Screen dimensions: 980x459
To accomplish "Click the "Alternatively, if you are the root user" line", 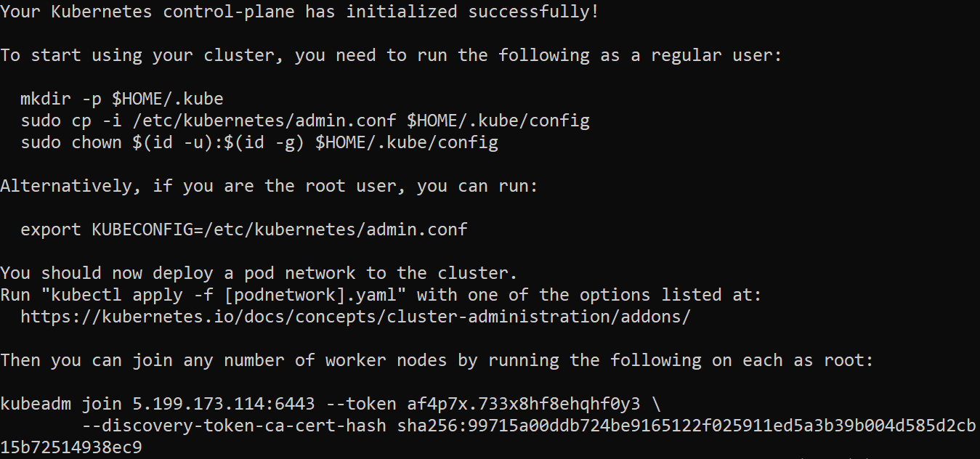I will point(269,186).
